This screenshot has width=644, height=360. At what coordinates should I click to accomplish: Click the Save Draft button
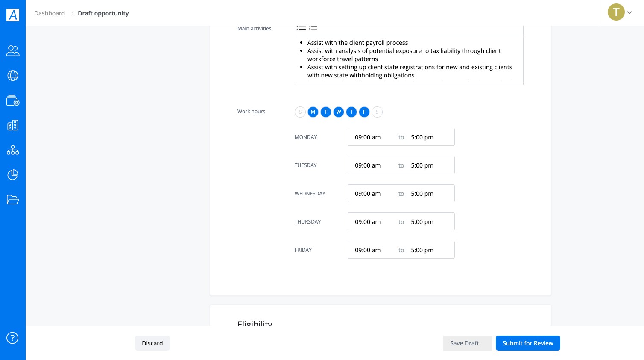(x=468, y=343)
